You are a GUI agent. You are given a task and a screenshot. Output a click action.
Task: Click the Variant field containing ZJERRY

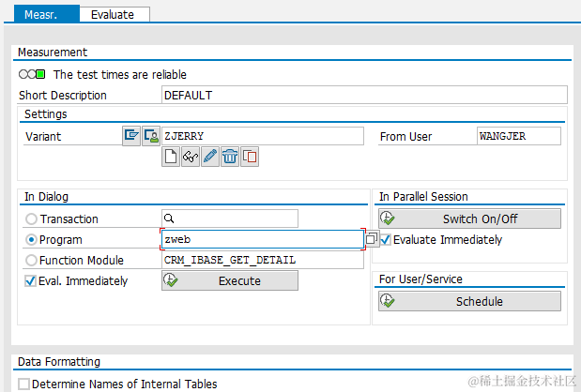263,136
